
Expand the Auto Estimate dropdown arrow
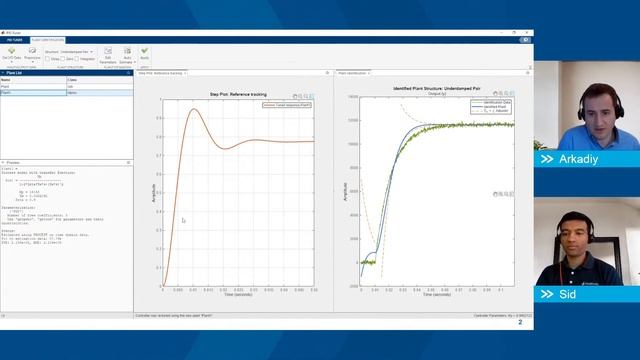pos(135,62)
